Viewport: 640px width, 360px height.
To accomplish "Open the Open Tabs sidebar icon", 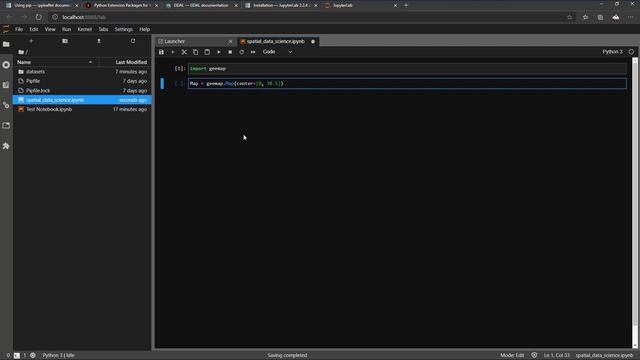I will tap(6, 125).
